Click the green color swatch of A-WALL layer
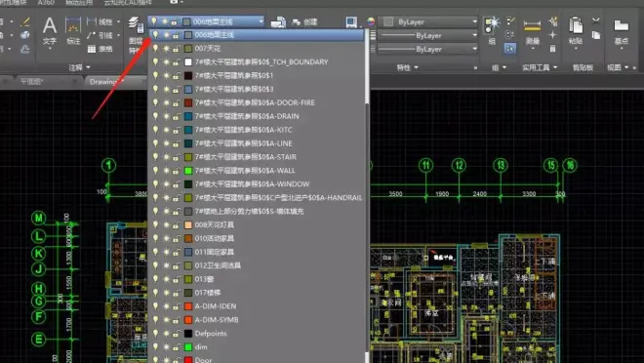644x363 pixels. coord(188,171)
